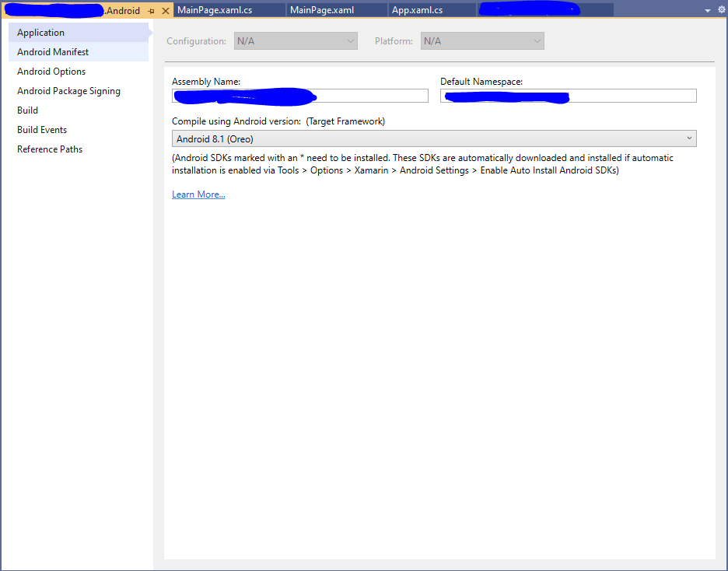This screenshot has height=571, width=728.
Task: Click the Assembly Name input field
Action: click(300, 96)
